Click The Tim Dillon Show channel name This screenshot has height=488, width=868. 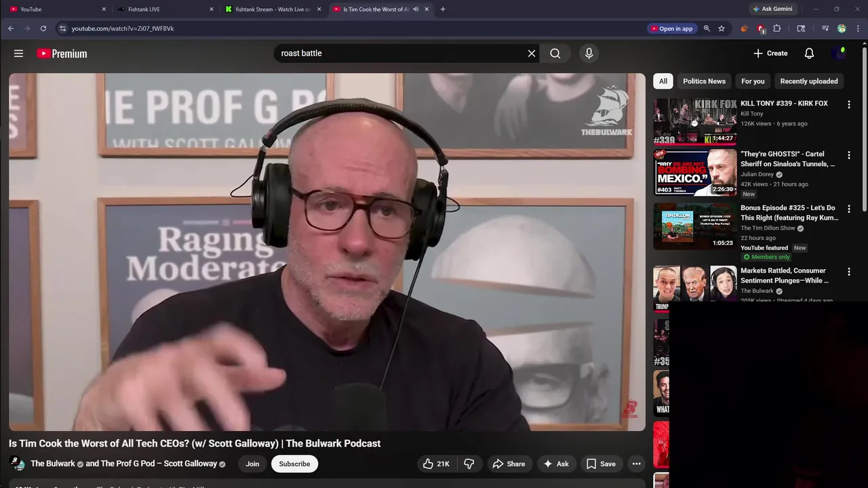pyautogui.click(x=768, y=228)
